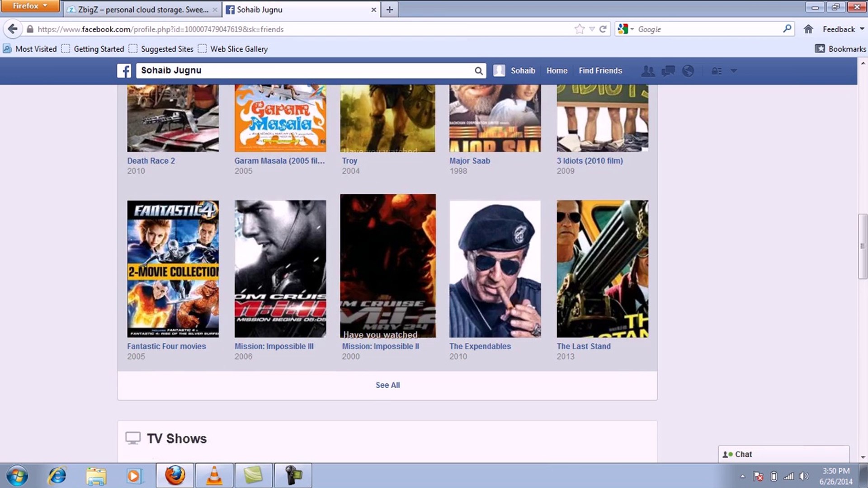The height and width of the screenshot is (488, 868).
Task: Open privacy shortcuts padlock icon
Action: pyautogui.click(x=716, y=71)
